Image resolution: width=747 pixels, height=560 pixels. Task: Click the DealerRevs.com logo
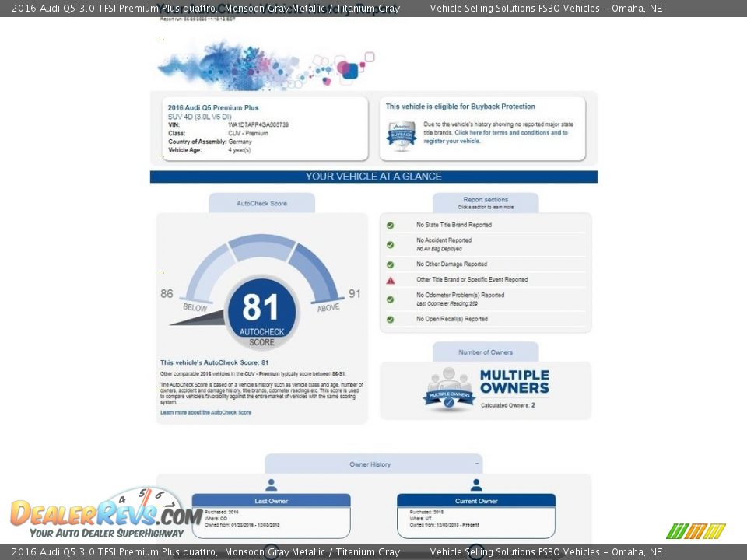point(106,514)
